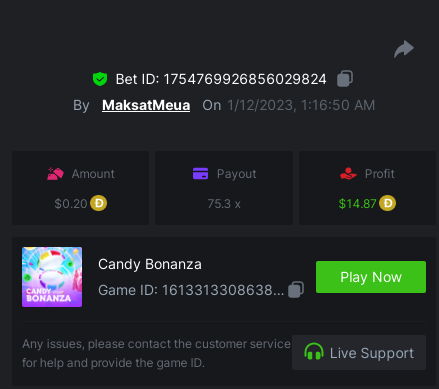This screenshot has height=389, width=439.
Task: Click the truncated Game ID number
Action: 223,290
